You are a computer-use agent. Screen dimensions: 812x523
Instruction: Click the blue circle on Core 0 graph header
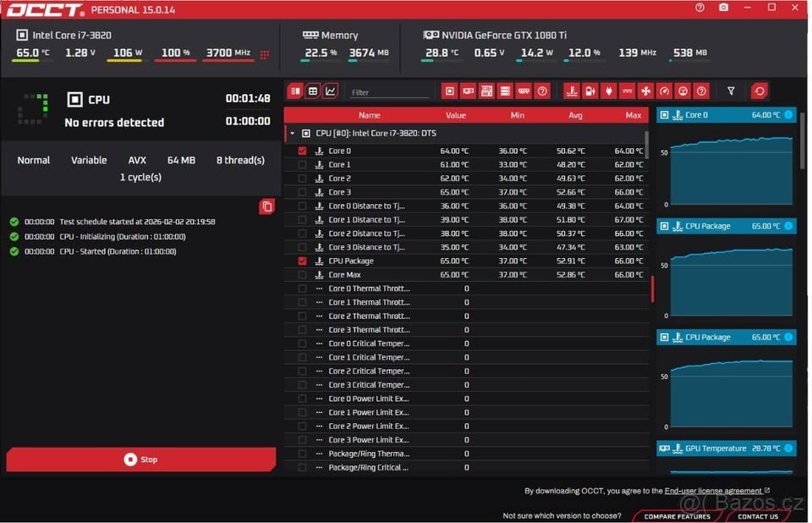click(x=788, y=115)
